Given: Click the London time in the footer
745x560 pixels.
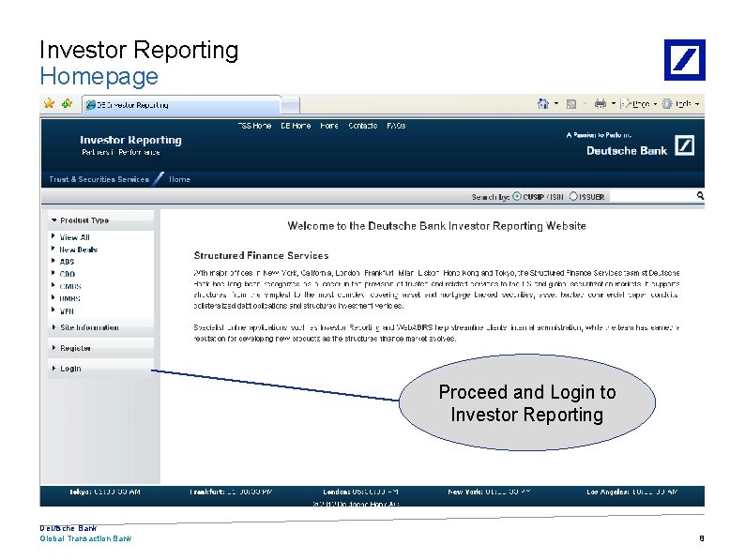Looking at the screenshot, I should point(360,492).
